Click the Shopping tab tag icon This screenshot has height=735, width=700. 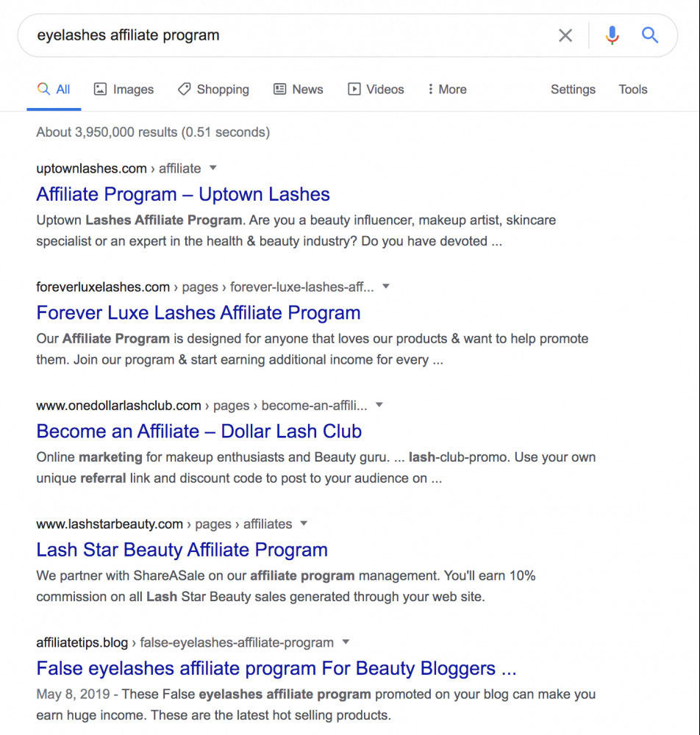click(185, 89)
